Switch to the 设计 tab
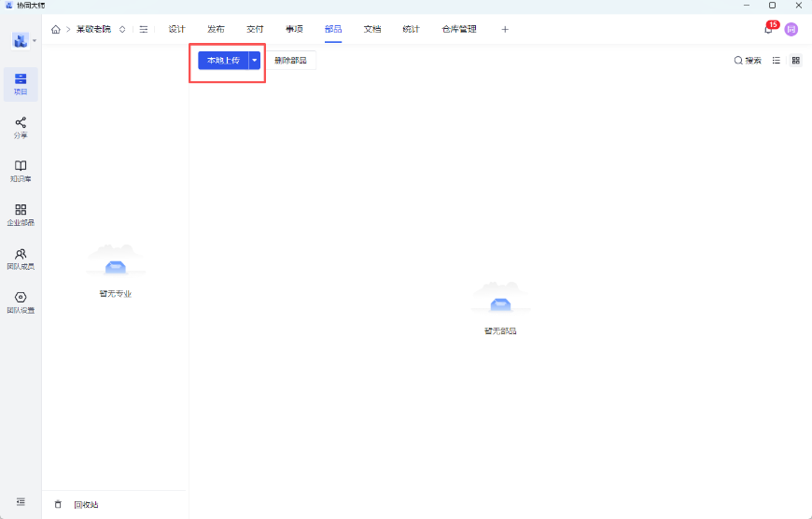This screenshot has width=812, height=519. pos(176,29)
